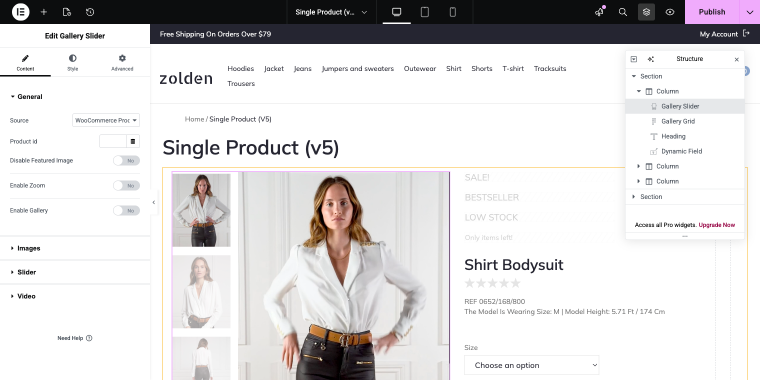Open document settings page icon

(x=67, y=12)
